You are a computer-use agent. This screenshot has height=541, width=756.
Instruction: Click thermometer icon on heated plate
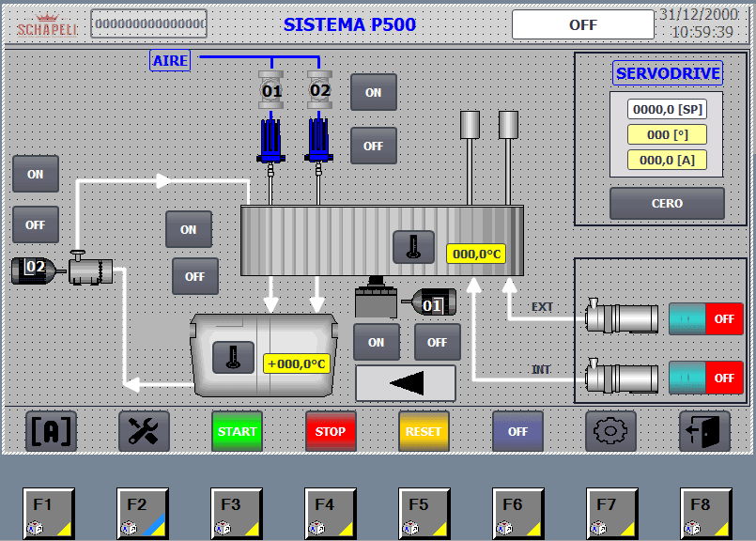413,247
